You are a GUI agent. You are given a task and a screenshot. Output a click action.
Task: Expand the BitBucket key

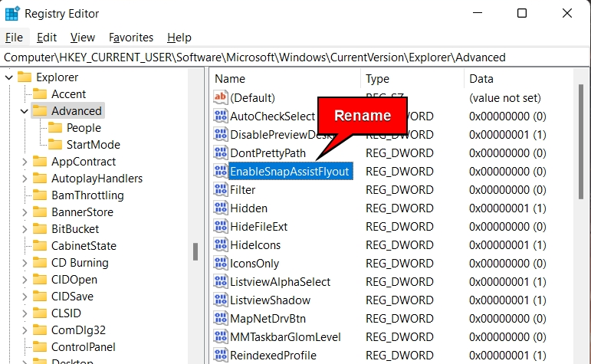pos(24,229)
